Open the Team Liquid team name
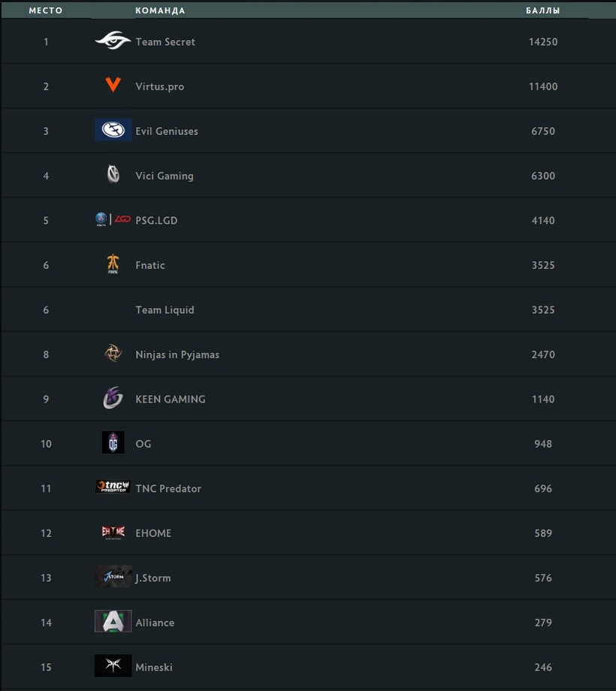The height and width of the screenshot is (691, 616). 165,309
